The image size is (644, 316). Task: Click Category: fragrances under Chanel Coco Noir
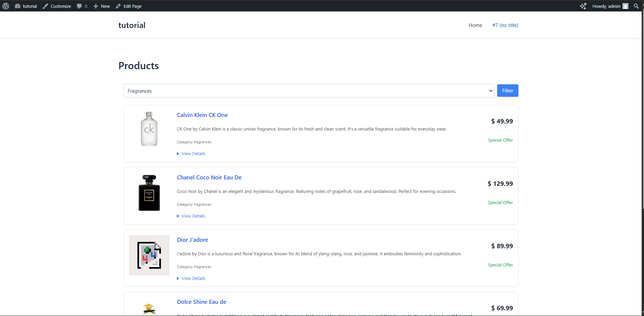(x=194, y=204)
